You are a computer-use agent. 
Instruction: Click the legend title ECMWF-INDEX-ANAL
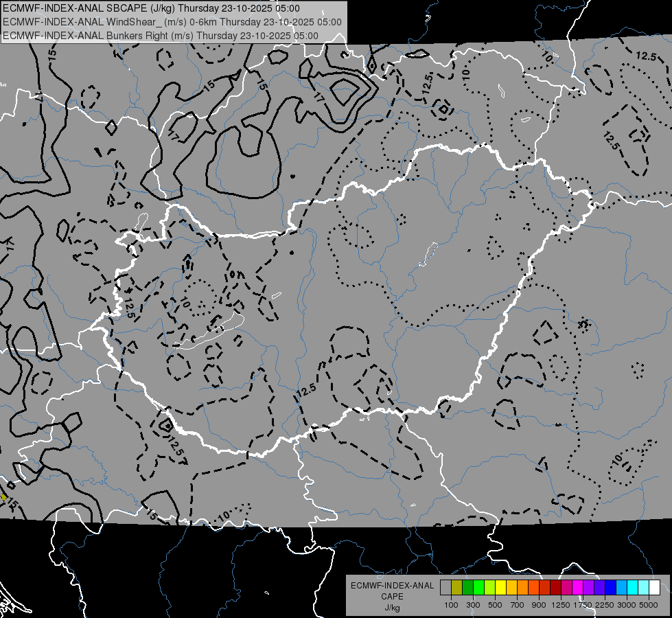(392, 586)
